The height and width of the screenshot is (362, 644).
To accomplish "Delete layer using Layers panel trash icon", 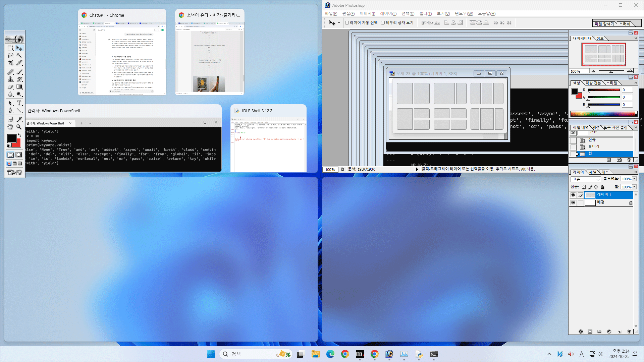I will (629, 331).
